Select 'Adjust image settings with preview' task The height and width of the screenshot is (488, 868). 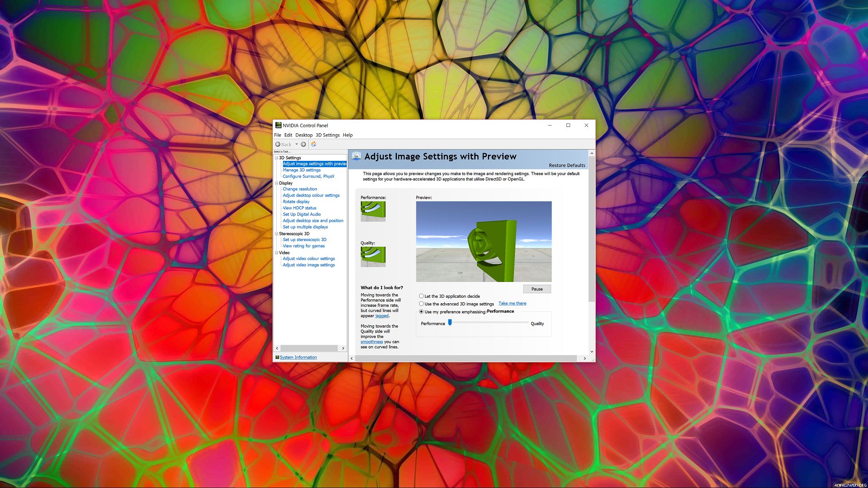[x=315, y=164]
